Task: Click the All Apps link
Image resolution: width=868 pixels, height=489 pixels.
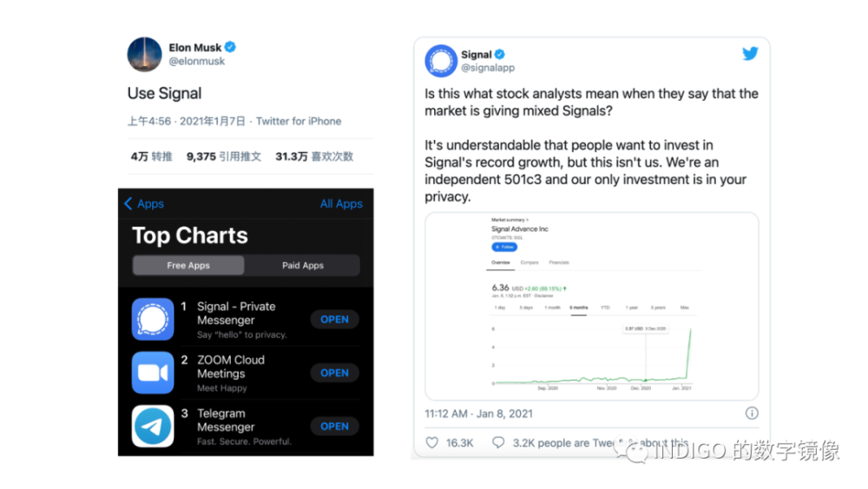Action: pyautogui.click(x=341, y=203)
